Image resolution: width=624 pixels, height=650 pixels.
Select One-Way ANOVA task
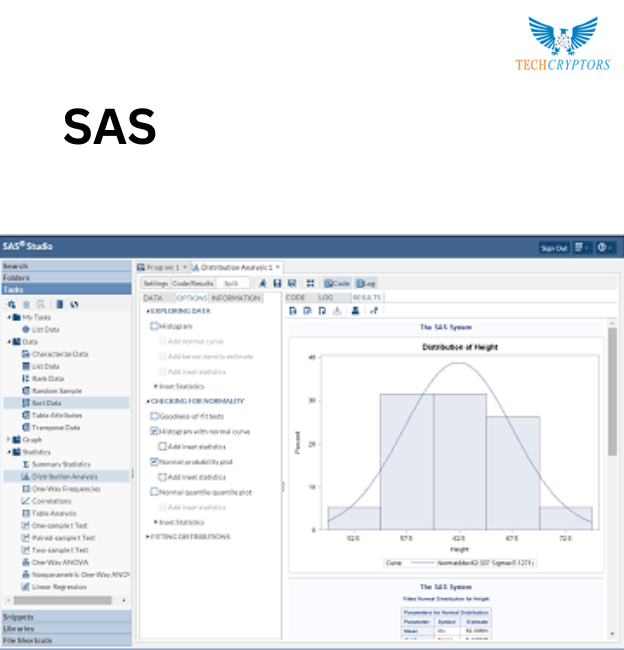pyautogui.click(x=60, y=562)
